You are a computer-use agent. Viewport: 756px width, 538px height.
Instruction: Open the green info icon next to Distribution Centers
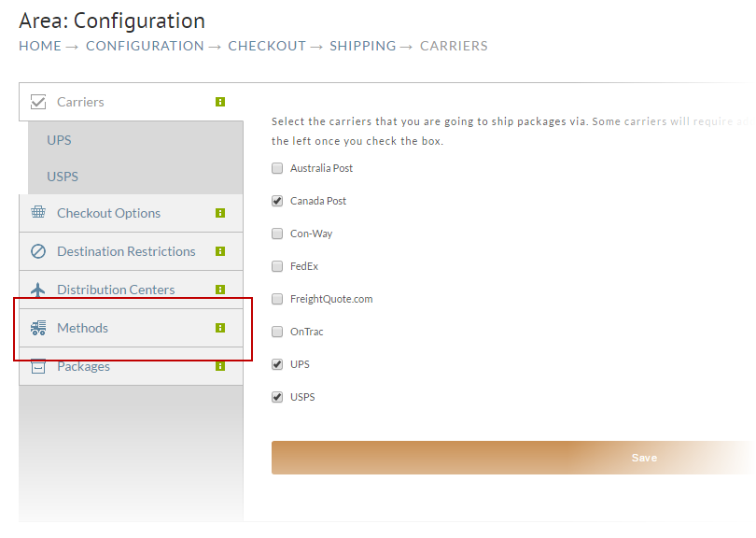[220, 290]
